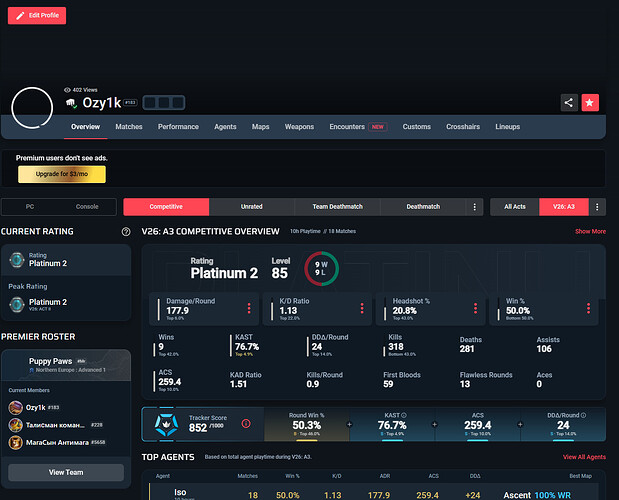Screen dimensions: 619x500
Task: Open more acts dropdown menu
Action: 597,207
